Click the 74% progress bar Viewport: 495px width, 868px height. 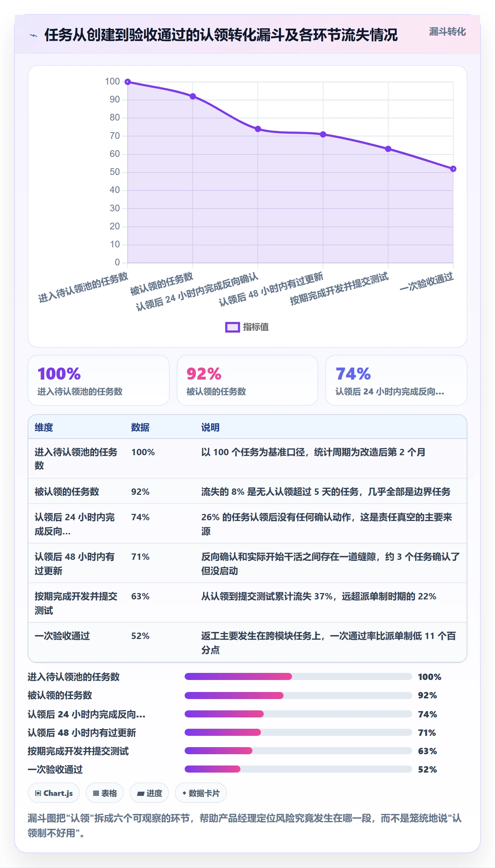[x=298, y=714]
